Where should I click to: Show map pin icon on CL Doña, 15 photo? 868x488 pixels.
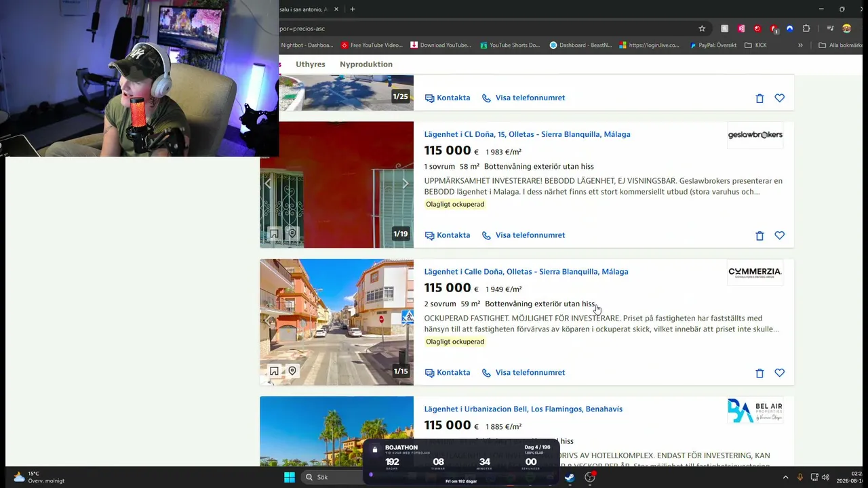(x=292, y=233)
